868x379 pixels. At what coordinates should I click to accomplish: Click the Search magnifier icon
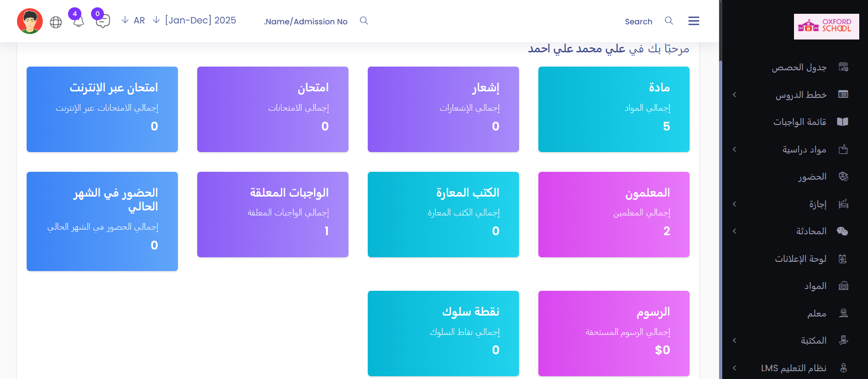[x=669, y=21]
